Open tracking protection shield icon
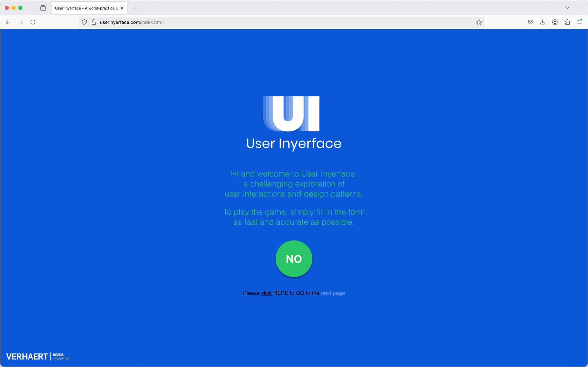This screenshot has width=588, height=367. coord(84,22)
